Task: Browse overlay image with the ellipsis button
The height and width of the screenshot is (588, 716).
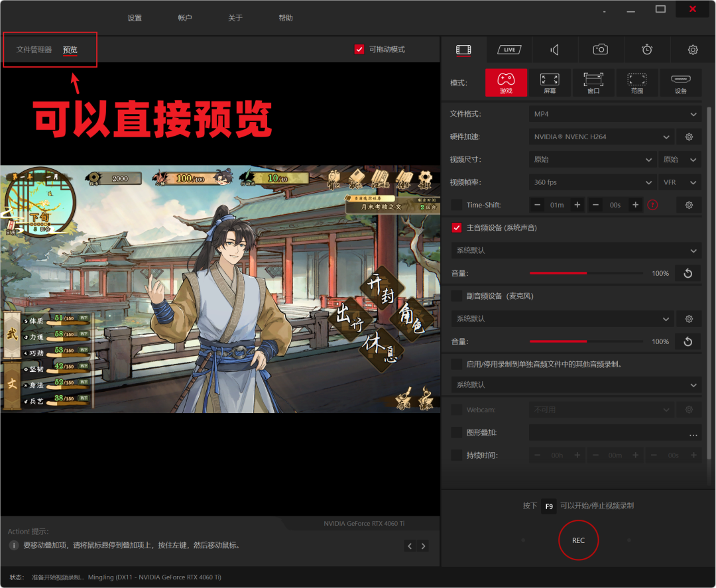Action: (693, 434)
